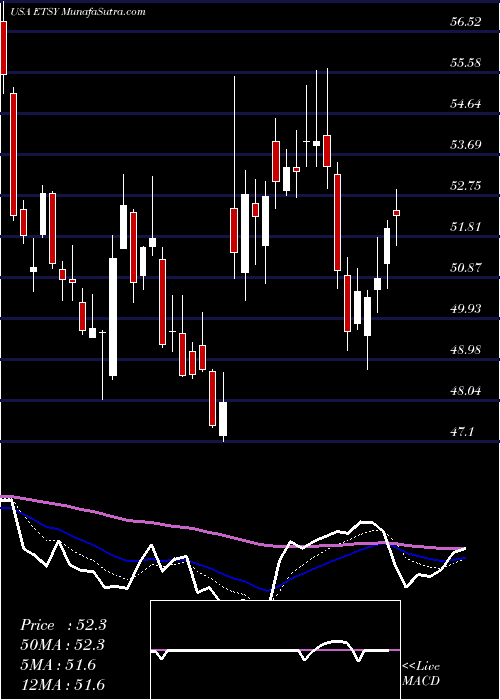Click the last red candlestick near 52.3
Viewport: 500px width, 700px height.
[396, 213]
